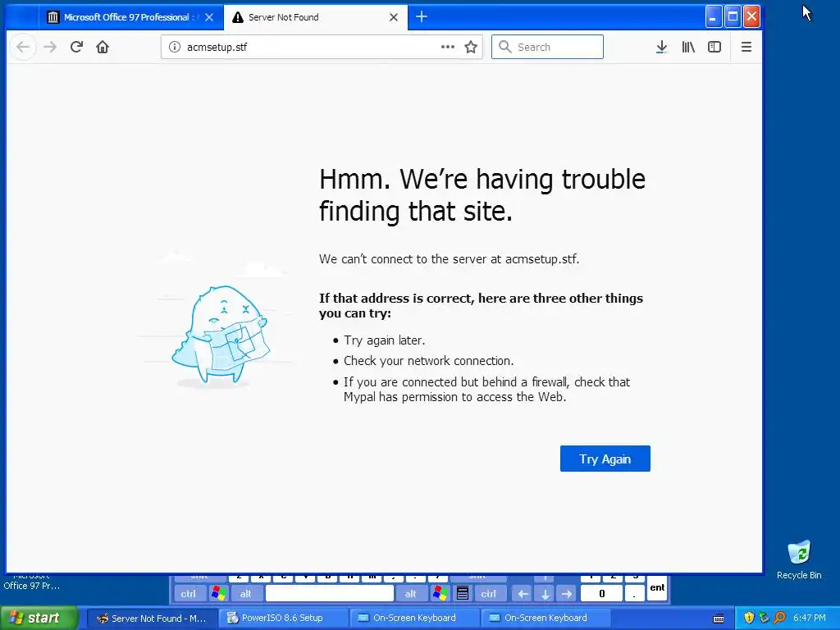Tap the left ctrl key on On-Screen Keyboard
Screen dimensions: 840x630
pyautogui.click(x=189, y=594)
